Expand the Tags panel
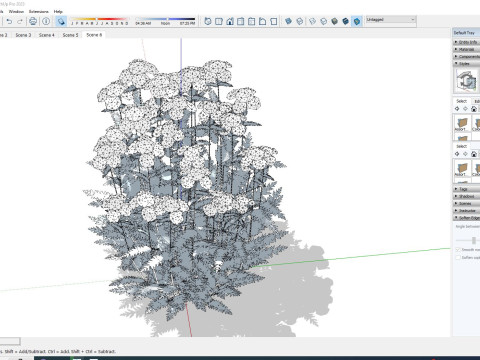 point(467,189)
